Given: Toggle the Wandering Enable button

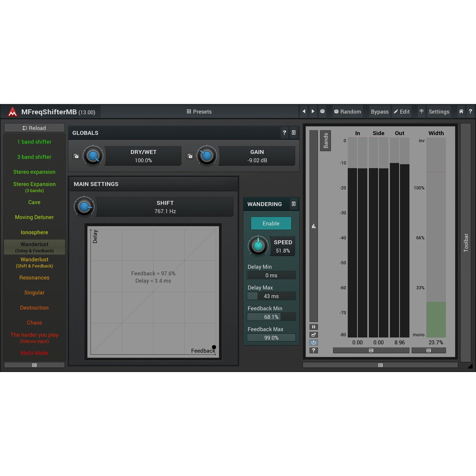Looking at the screenshot, I should click(x=271, y=223).
